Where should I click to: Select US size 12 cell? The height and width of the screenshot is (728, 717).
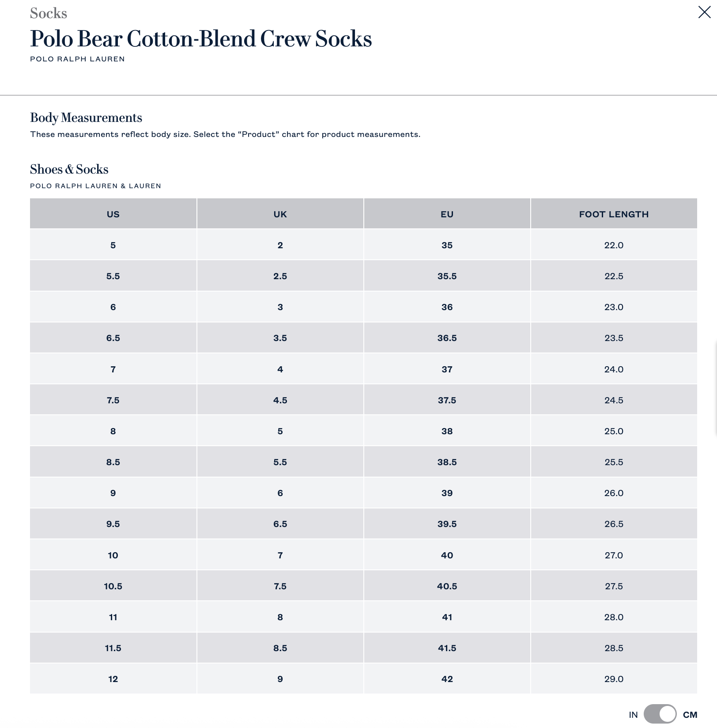coord(113,679)
